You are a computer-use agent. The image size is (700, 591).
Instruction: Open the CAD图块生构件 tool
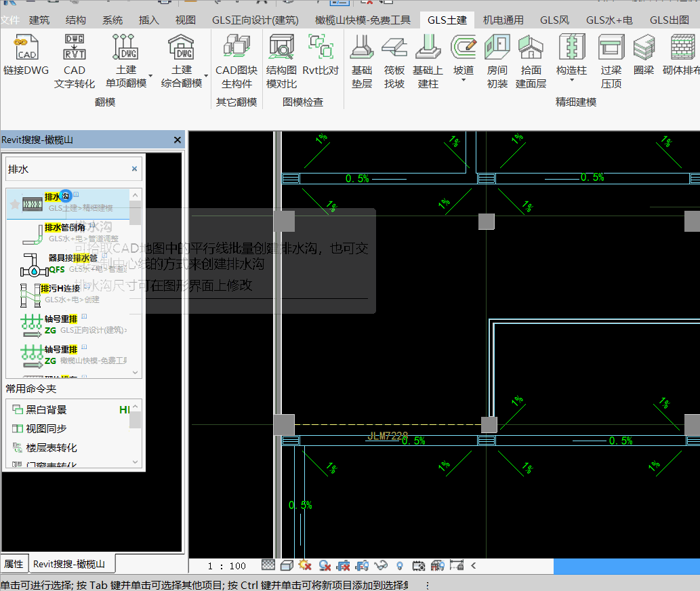point(236,62)
